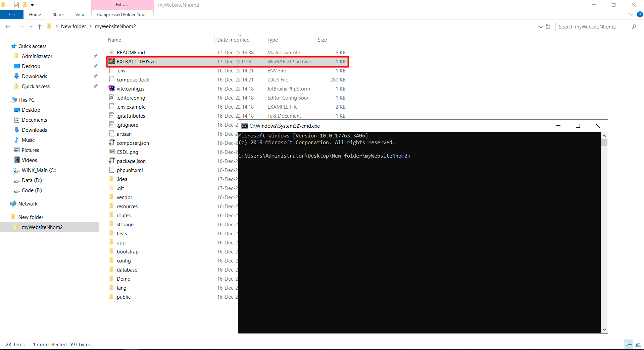
Task: Open vite.config.js with its PhpStorm icon
Action: (x=112, y=89)
